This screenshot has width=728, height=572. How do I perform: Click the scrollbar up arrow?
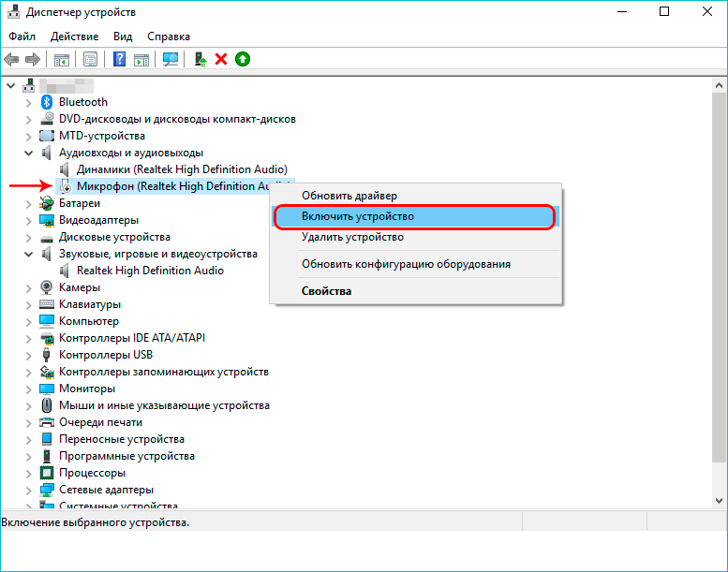coord(720,85)
